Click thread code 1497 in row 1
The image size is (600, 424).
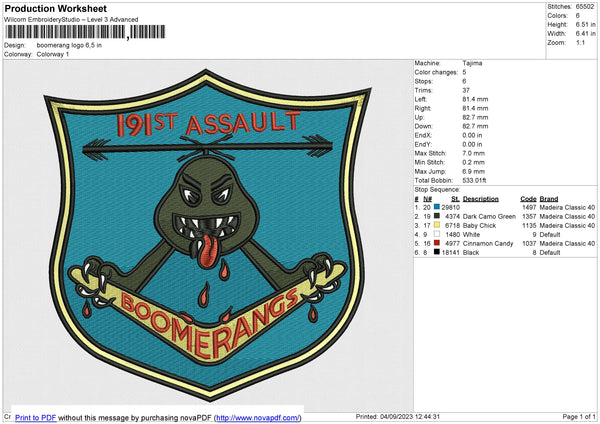(x=529, y=207)
